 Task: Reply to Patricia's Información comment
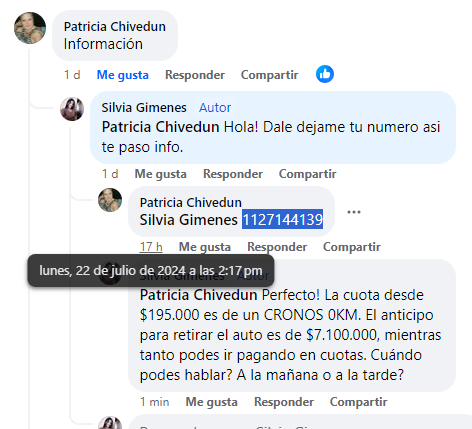(195, 75)
